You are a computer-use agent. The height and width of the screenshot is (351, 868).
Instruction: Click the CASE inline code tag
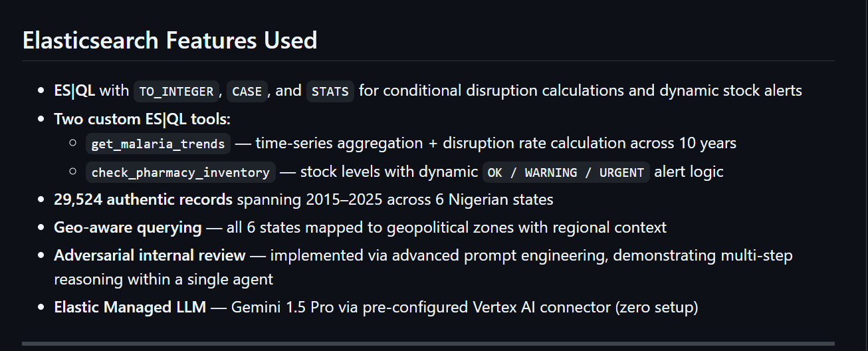pos(247,91)
